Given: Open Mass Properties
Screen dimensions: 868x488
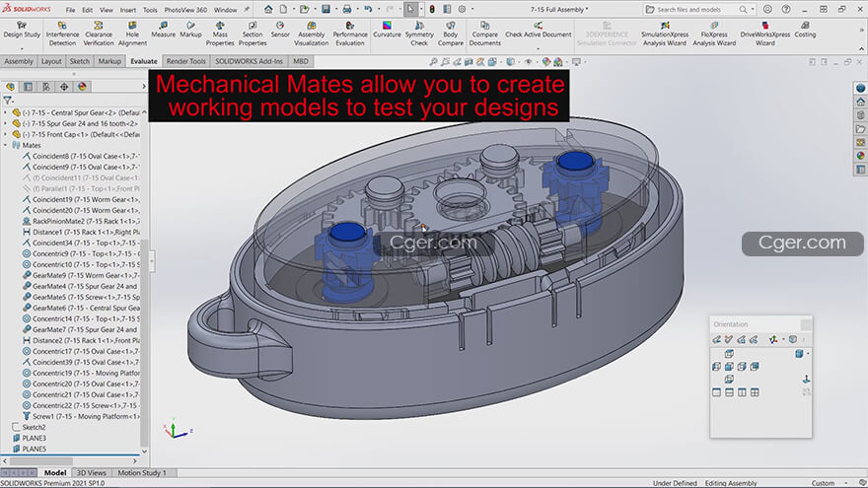Looking at the screenshot, I should click(x=220, y=34).
